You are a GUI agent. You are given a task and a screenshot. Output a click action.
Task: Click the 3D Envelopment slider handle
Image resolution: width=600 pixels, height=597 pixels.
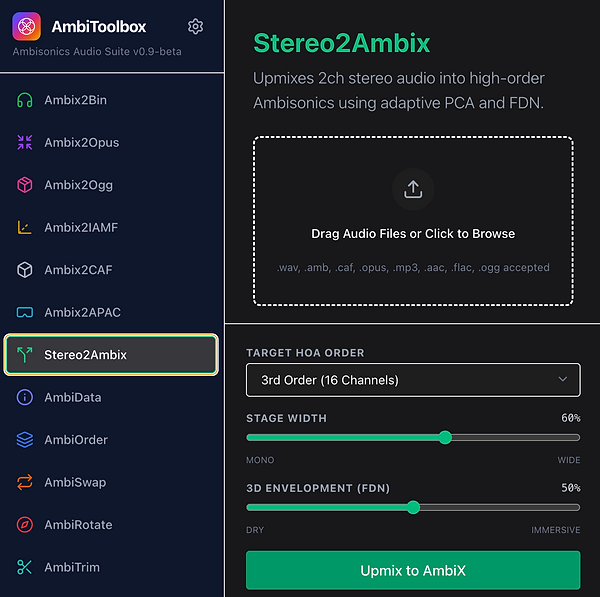click(x=413, y=507)
